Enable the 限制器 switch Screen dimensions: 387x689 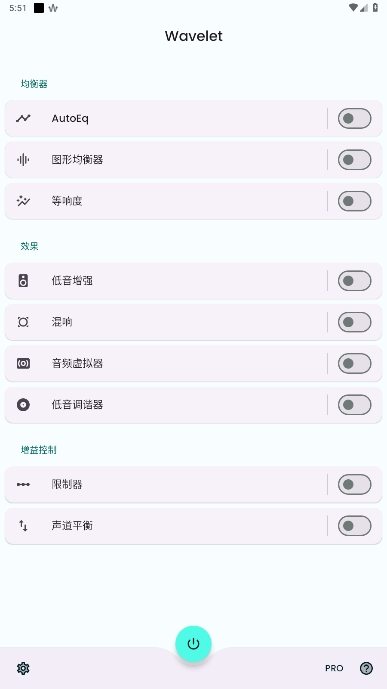(x=354, y=484)
